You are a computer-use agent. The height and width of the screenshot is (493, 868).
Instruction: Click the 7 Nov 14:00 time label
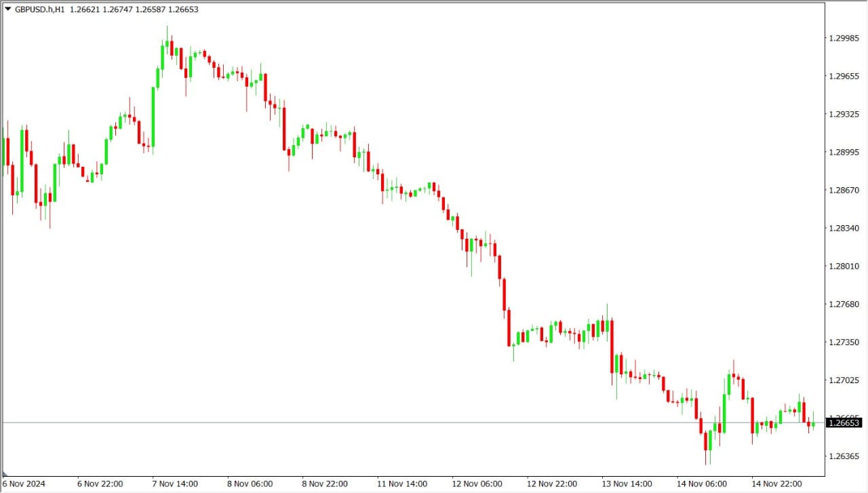click(x=175, y=484)
